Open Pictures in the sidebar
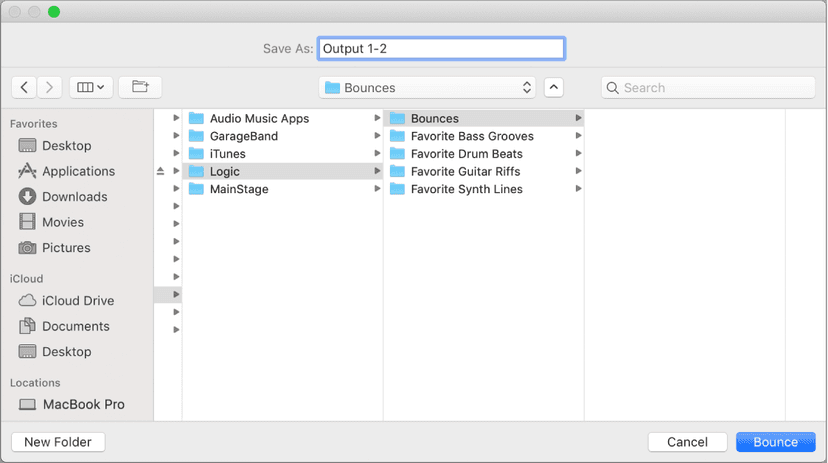This screenshot has width=828, height=463. [55, 248]
